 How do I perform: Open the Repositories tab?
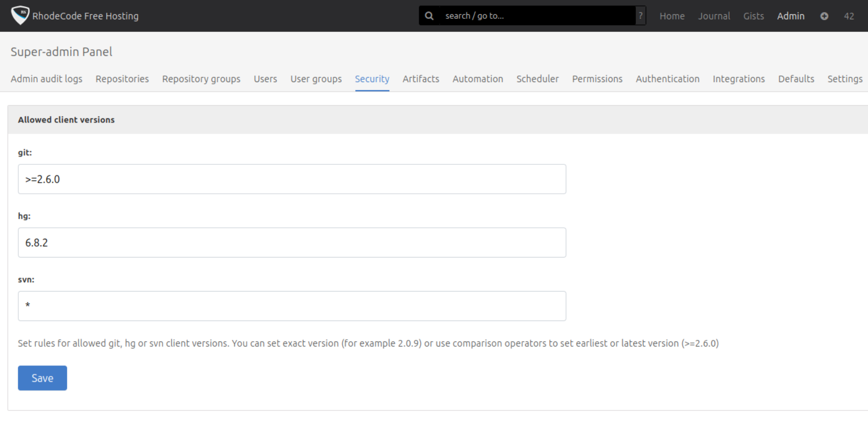122,79
